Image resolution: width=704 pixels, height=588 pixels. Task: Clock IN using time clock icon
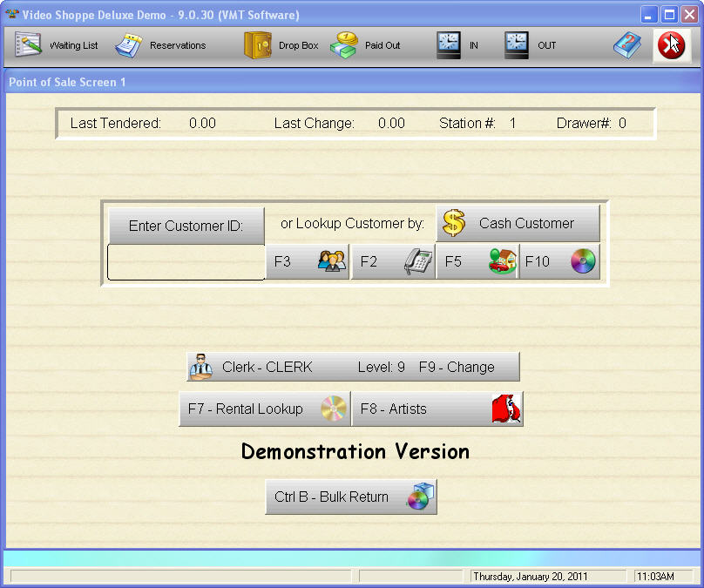tap(449, 45)
